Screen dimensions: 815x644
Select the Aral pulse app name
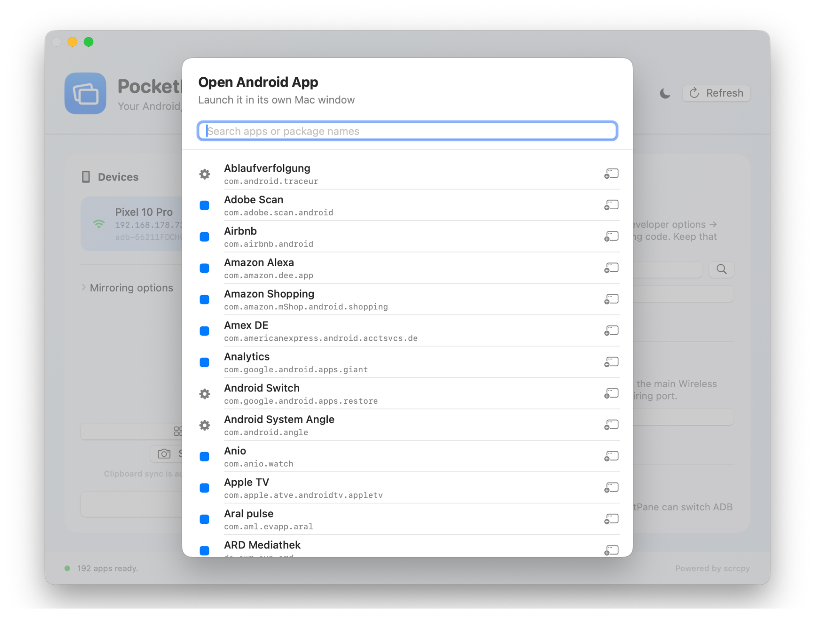[249, 514]
